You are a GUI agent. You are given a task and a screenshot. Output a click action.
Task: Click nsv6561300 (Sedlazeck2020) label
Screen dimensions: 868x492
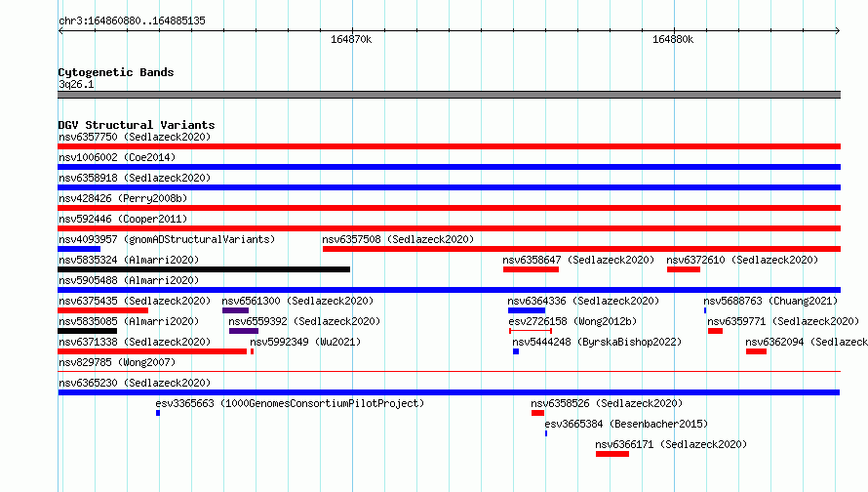pyautogui.click(x=297, y=301)
